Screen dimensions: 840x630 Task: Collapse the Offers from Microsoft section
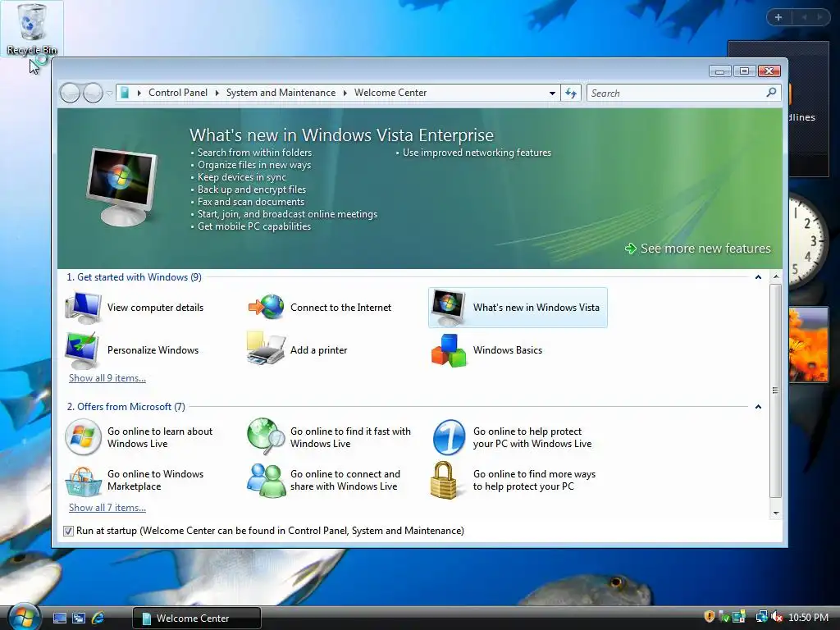click(x=758, y=407)
